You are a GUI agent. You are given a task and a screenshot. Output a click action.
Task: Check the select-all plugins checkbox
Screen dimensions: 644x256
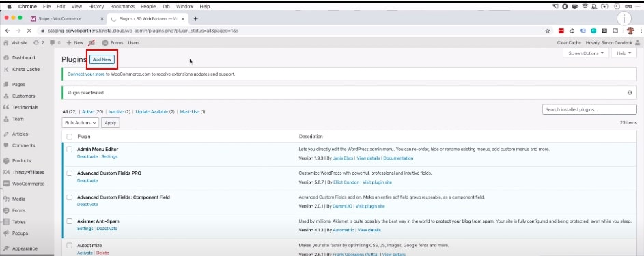point(70,137)
